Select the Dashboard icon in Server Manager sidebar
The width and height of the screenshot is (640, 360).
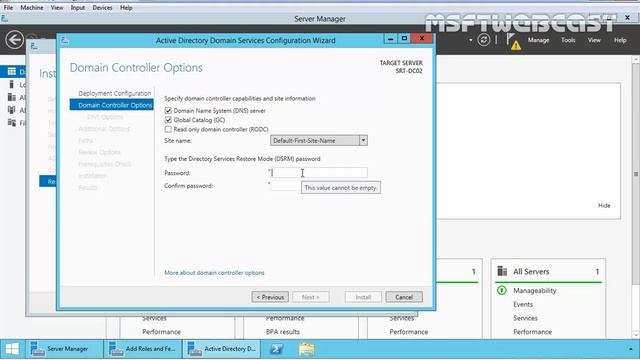click(11, 72)
